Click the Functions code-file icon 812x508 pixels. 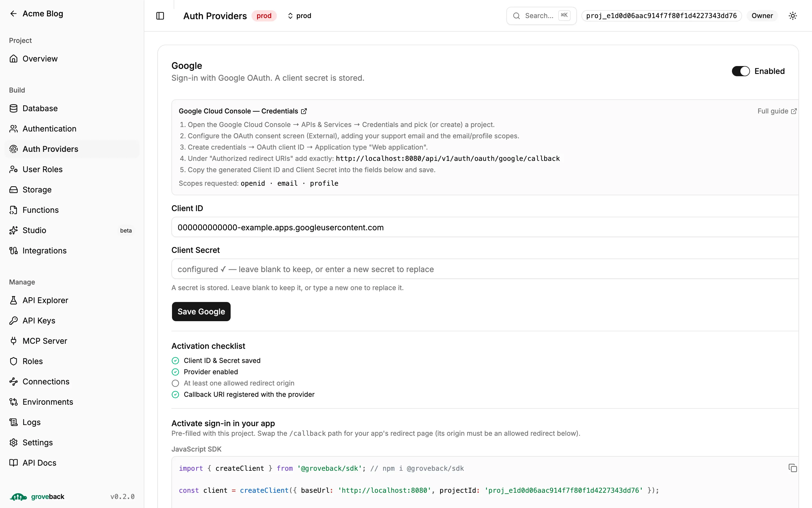click(x=14, y=210)
